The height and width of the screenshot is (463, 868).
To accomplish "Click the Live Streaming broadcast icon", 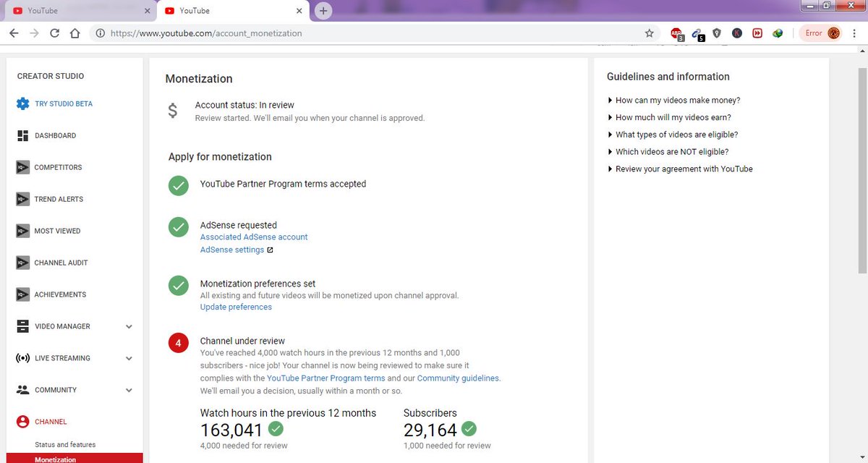I will click(x=22, y=358).
